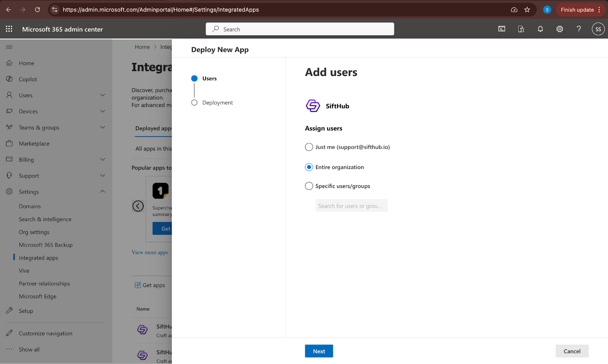Open Org settings in sidebar

[x=34, y=232]
